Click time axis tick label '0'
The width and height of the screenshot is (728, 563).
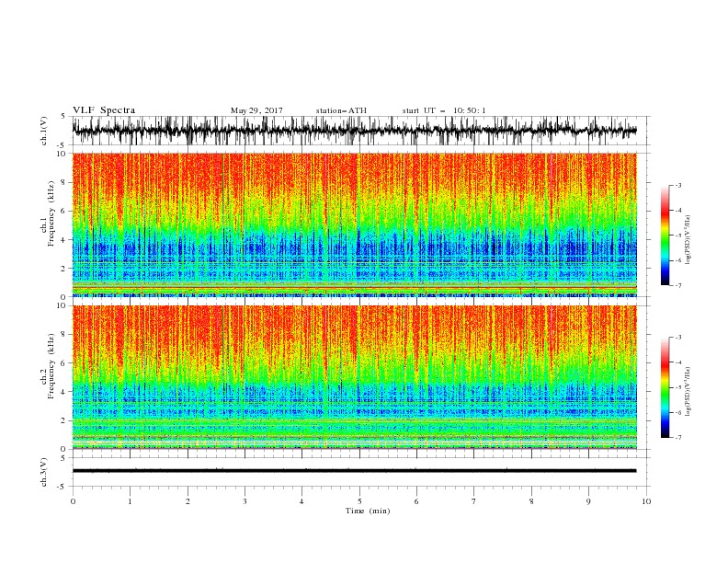click(73, 501)
